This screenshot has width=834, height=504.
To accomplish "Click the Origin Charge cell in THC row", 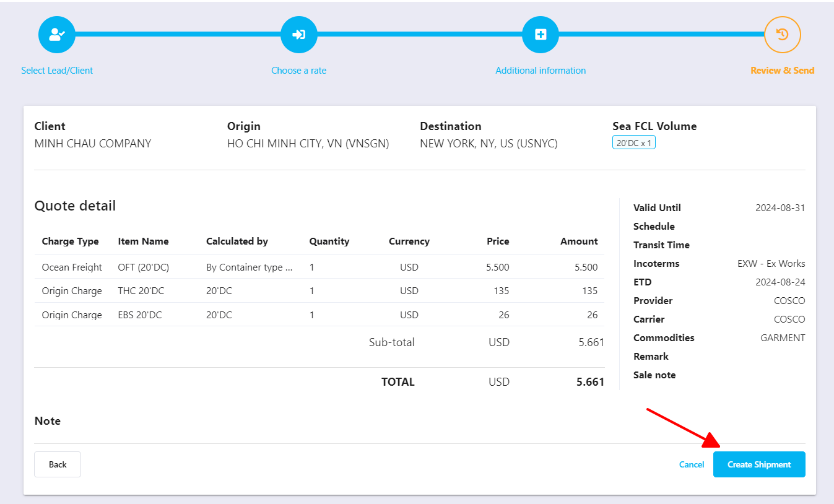I will tap(72, 291).
